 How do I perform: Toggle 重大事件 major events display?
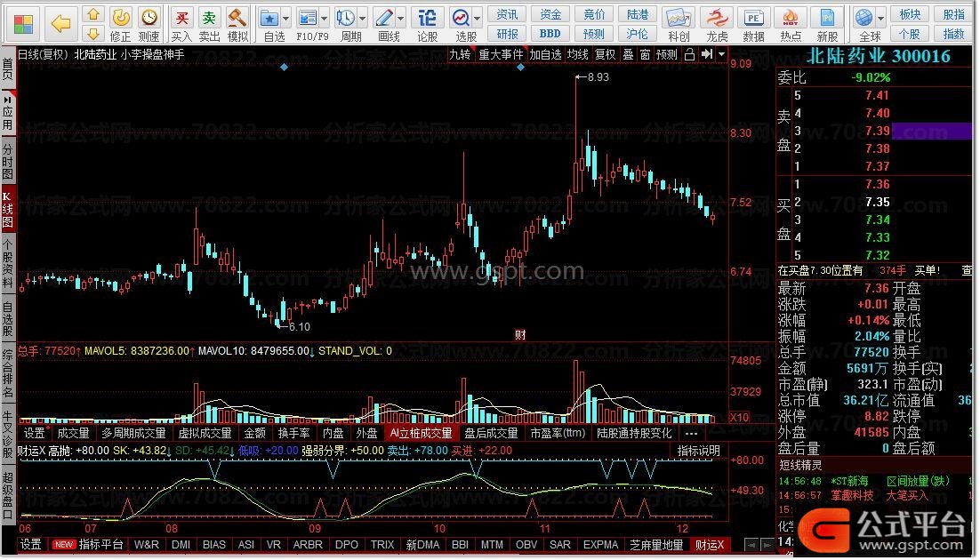click(502, 54)
